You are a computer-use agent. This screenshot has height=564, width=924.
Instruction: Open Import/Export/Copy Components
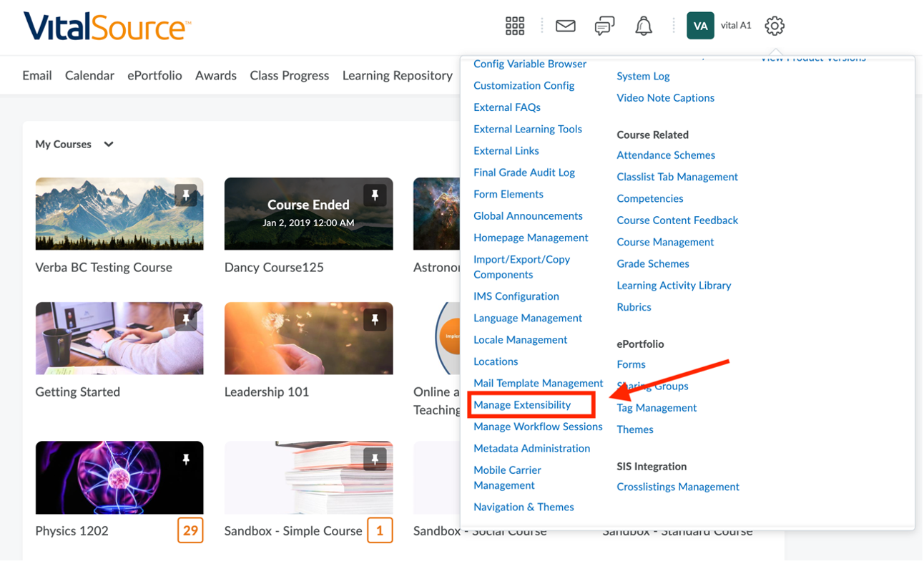(522, 267)
